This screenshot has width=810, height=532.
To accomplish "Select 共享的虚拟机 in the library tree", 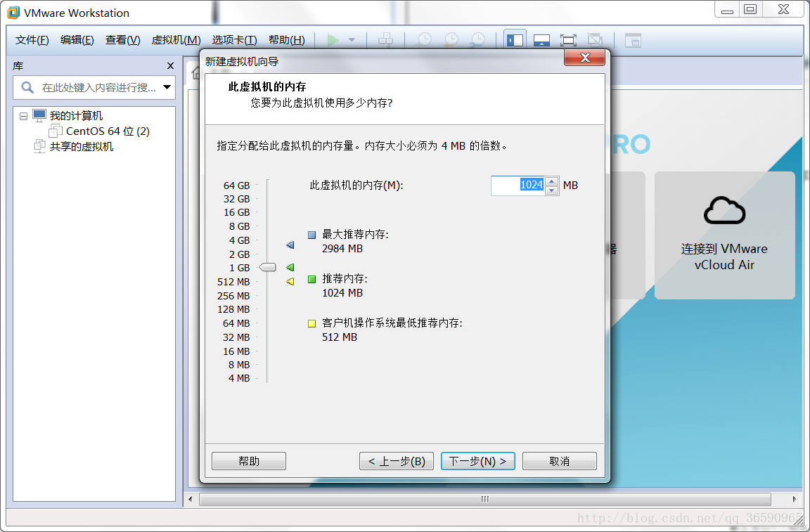I will (x=81, y=147).
